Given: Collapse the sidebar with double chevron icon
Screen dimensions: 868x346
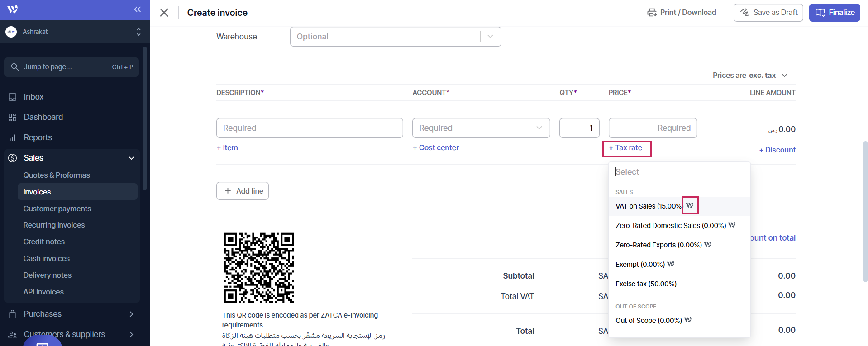Looking at the screenshot, I should [137, 9].
